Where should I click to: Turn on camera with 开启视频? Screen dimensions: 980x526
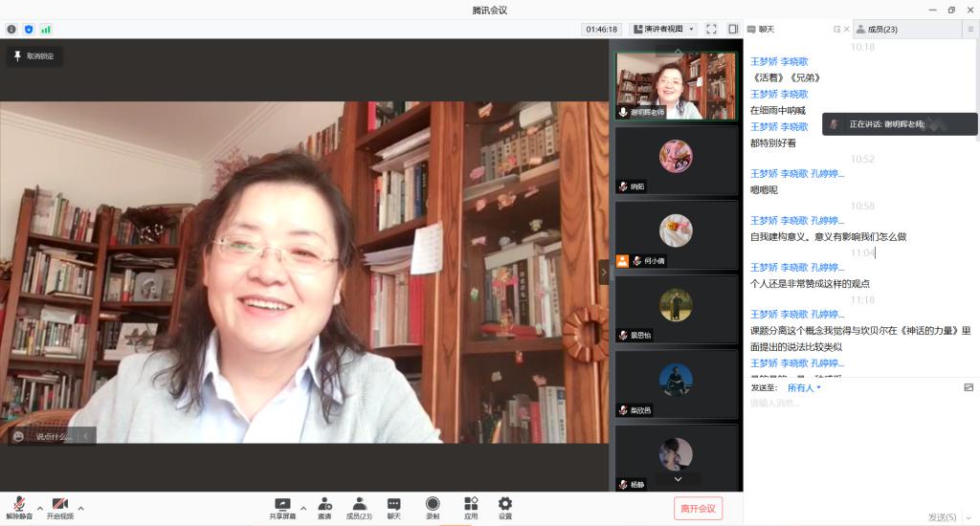pos(59,508)
